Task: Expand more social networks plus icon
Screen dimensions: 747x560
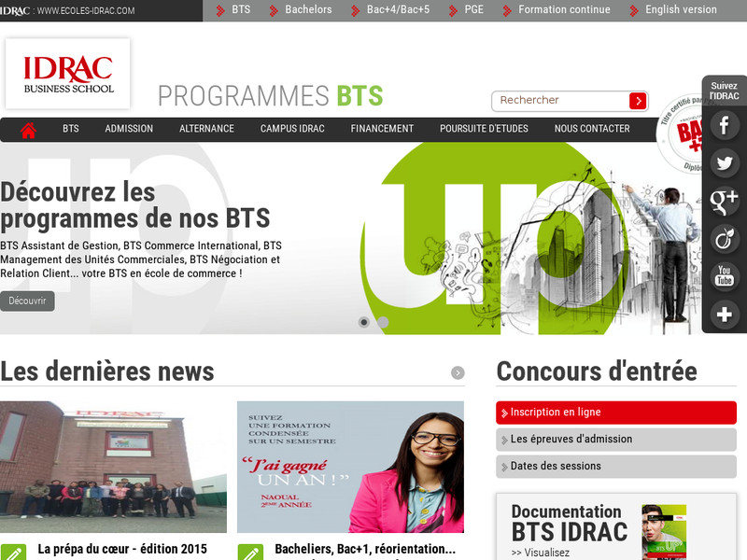Action: point(725,314)
